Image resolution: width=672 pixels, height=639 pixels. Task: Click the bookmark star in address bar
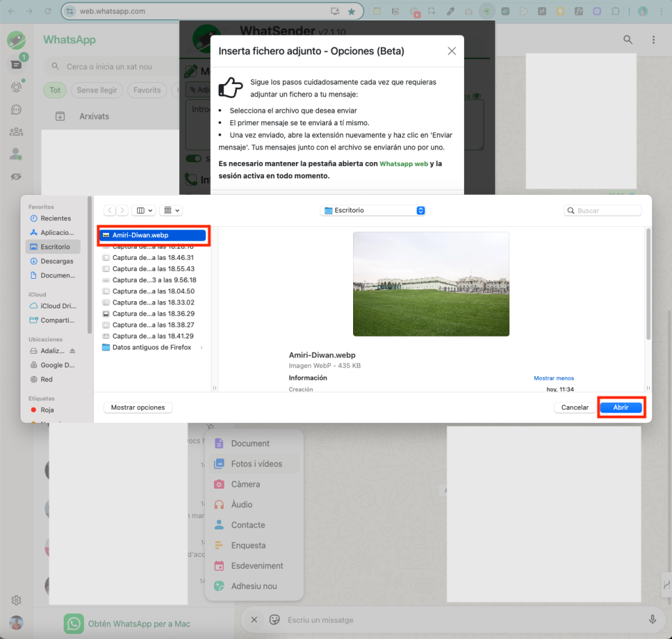coord(352,11)
